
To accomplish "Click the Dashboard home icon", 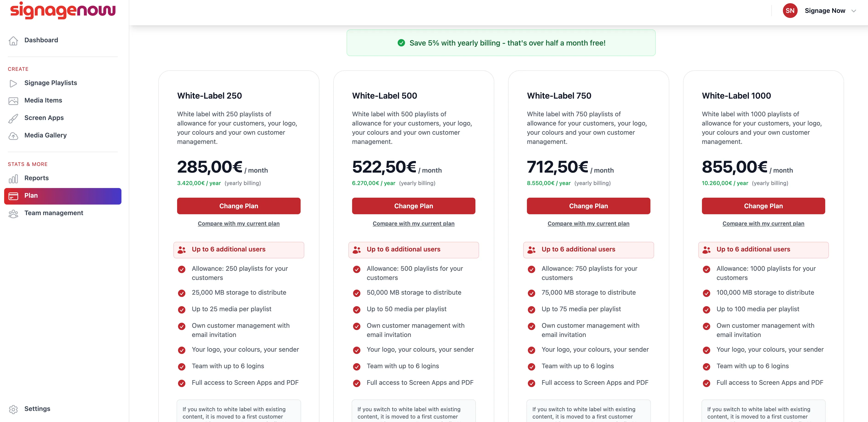I will click(13, 40).
